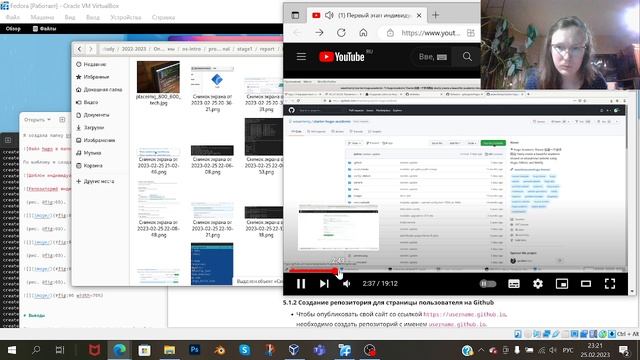Toggle subtitles on the YouTube player
Viewport: 640px width, 360px height.
click(x=514, y=284)
